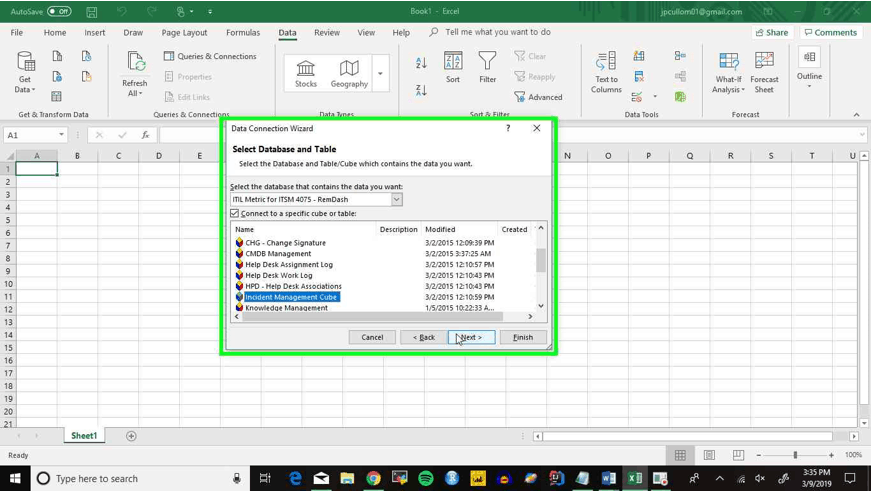Open the Outline group
Screen dimensions: 872x491
click(809, 68)
